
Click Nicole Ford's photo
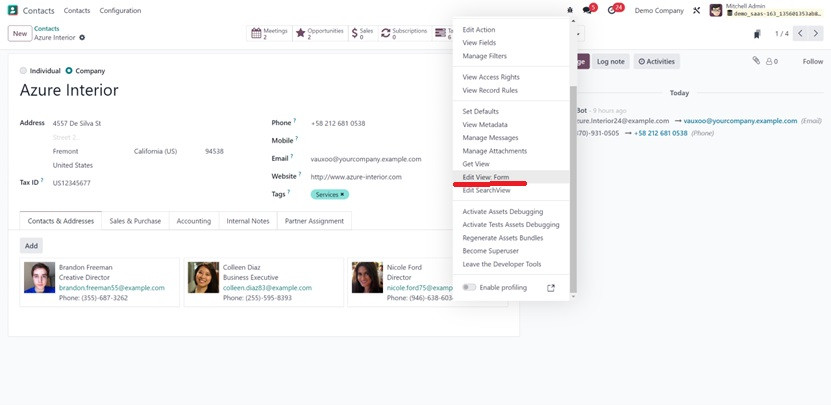367,277
